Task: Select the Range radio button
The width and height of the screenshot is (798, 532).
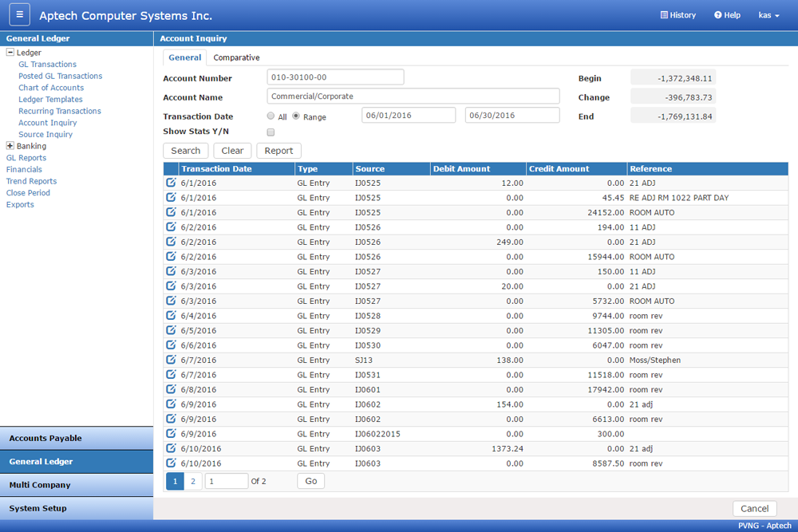Action: [x=295, y=115]
